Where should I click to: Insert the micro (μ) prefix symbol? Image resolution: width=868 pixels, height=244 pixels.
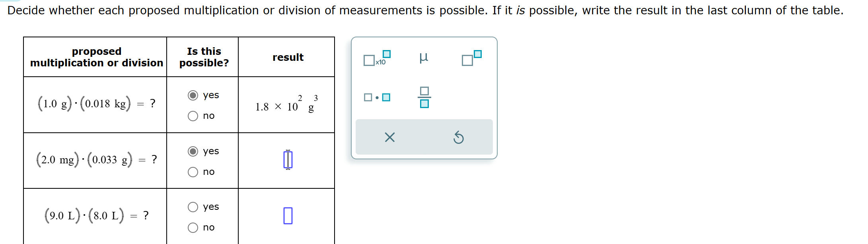pyautogui.click(x=423, y=58)
